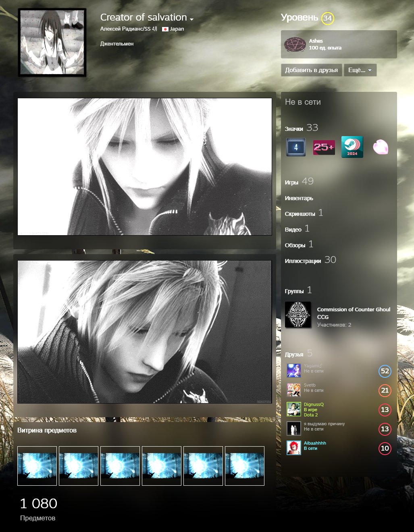This screenshot has width=414, height=532.
Task: Open the Игры games link
Action: click(291, 182)
